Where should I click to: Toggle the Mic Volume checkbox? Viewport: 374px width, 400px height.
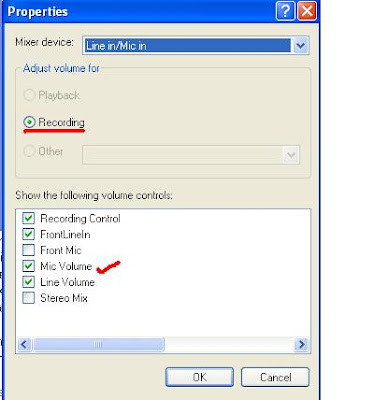click(28, 266)
